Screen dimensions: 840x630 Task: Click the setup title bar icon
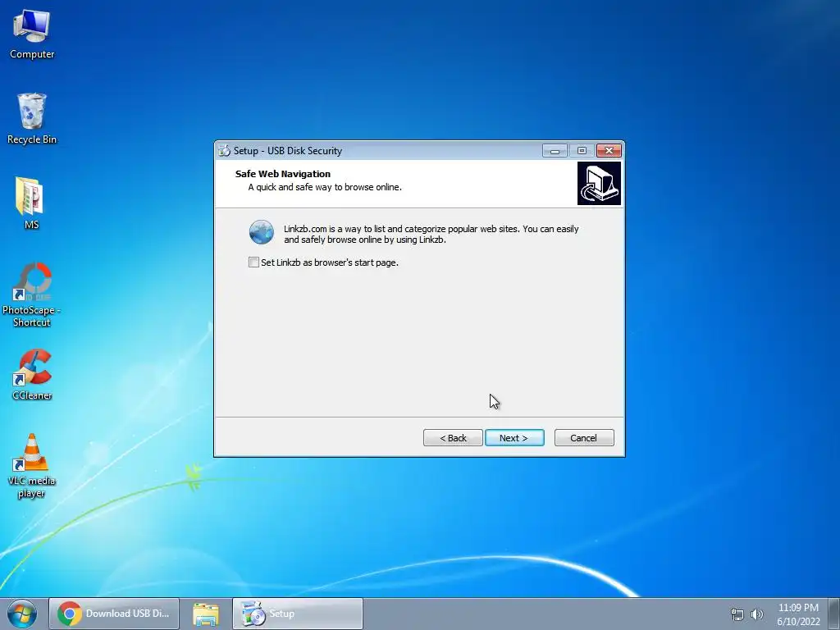pyautogui.click(x=224, y=151)
